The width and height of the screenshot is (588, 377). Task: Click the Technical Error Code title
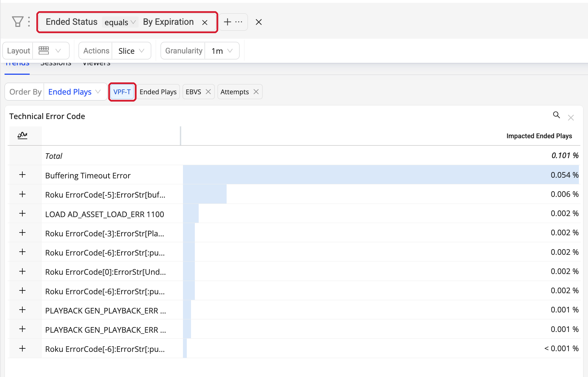47,116
